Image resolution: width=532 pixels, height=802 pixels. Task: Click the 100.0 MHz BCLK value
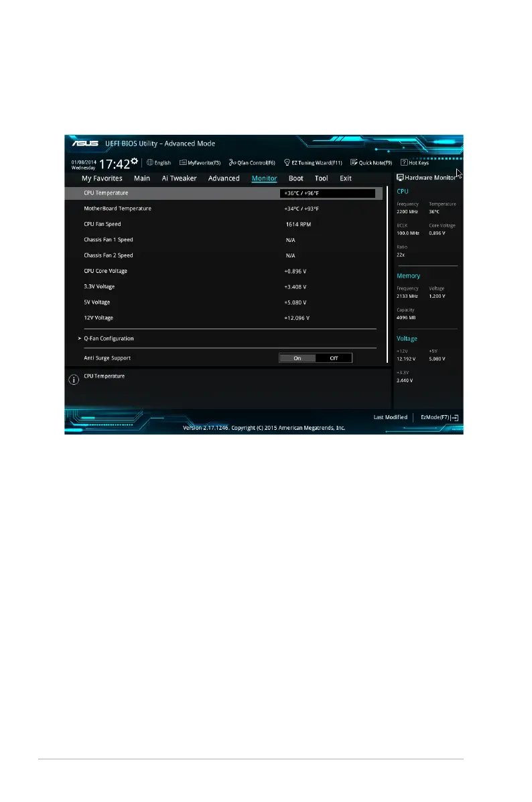pos(408,233)
